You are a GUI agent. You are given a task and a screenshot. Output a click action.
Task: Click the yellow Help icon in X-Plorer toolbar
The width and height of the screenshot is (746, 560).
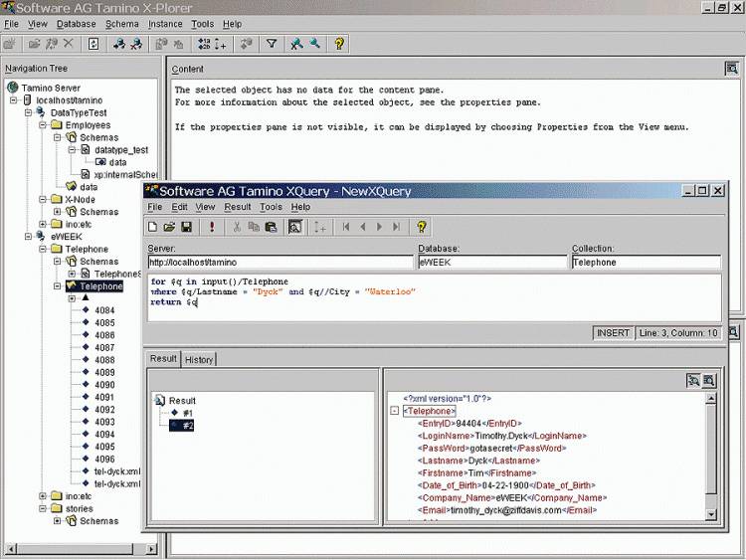(x=339, y=44)
